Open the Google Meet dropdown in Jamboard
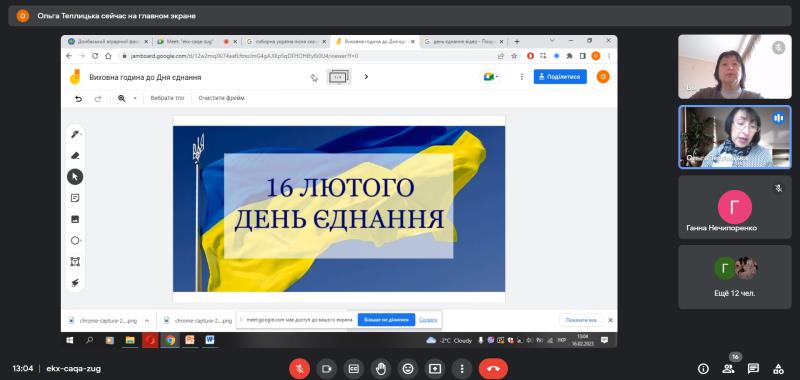This screenshot has width=800, height=380. tap(491, 77)
